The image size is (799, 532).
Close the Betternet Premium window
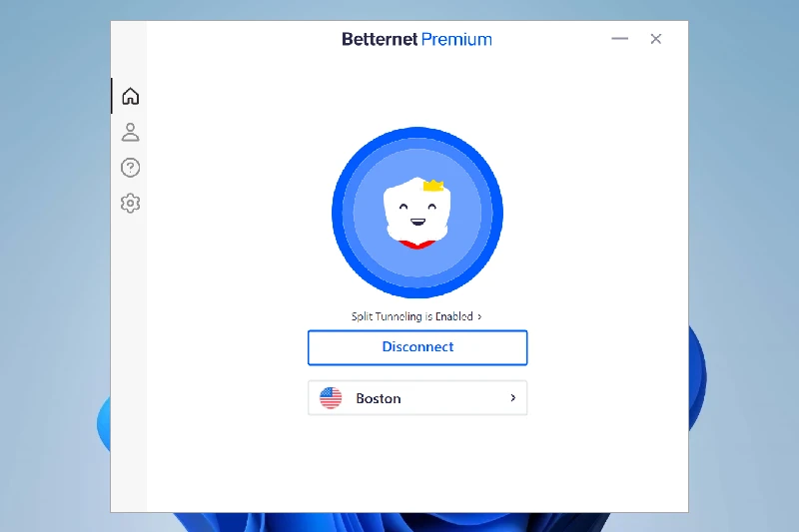click(656, 39)
